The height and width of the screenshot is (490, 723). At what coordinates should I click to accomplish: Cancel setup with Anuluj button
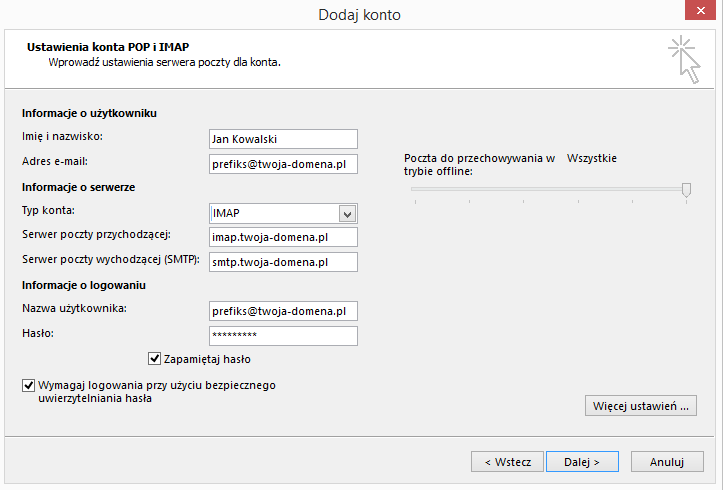(x=667, y=461)
